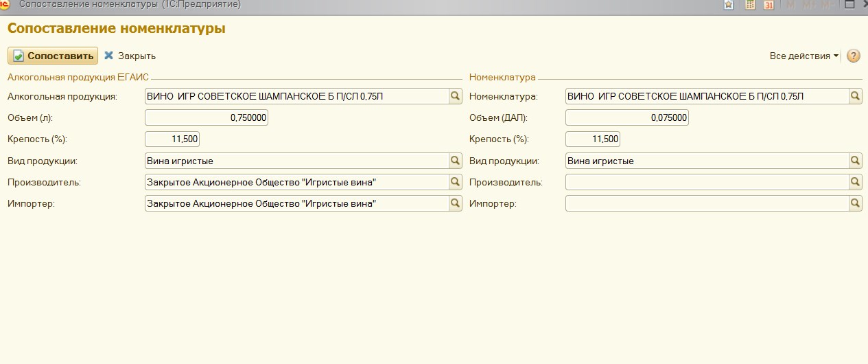The image size is (868, 364).
Task: Click into the Объем (л) field
Action: (x=206, y=118)
